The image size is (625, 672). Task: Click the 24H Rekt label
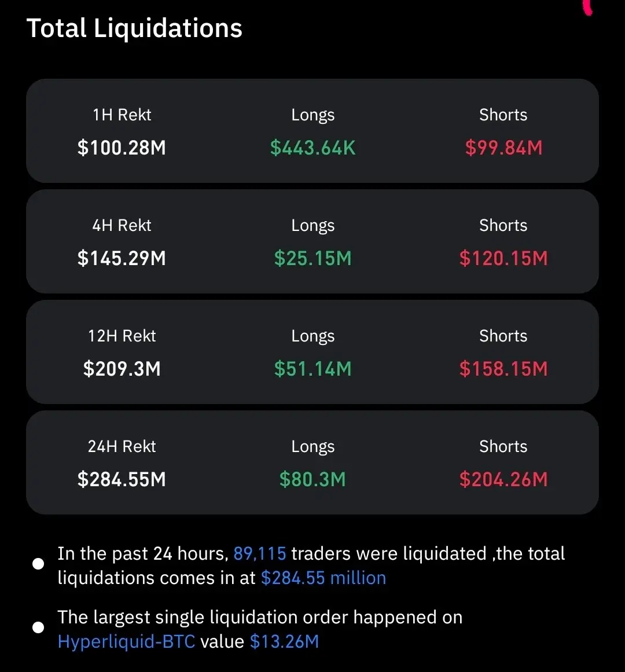(x=122, y=446)
